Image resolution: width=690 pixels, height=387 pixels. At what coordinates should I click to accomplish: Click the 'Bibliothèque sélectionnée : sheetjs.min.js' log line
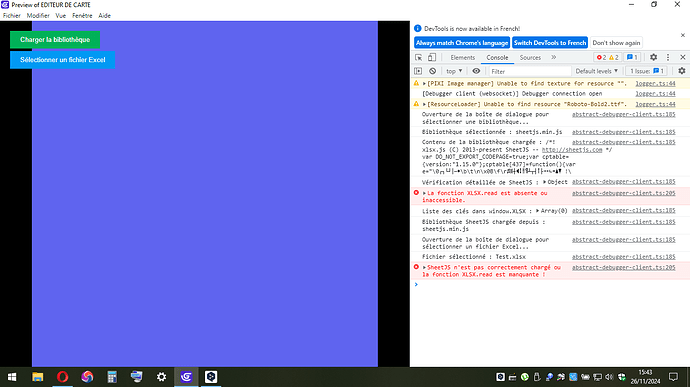pos(492,132)
